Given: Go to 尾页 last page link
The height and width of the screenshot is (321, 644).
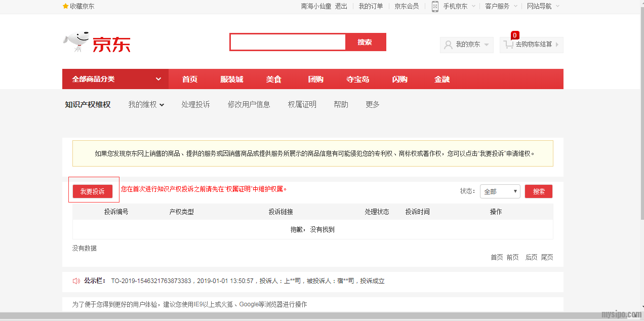Looking at the screenshot, I should pos(547,257).
